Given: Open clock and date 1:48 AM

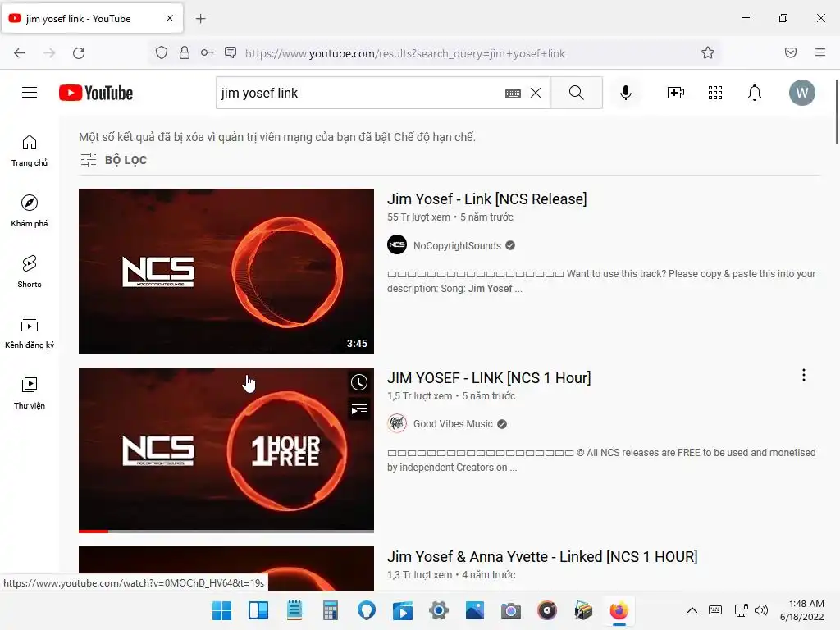Looking at the screenshot, I should (802, 610).
